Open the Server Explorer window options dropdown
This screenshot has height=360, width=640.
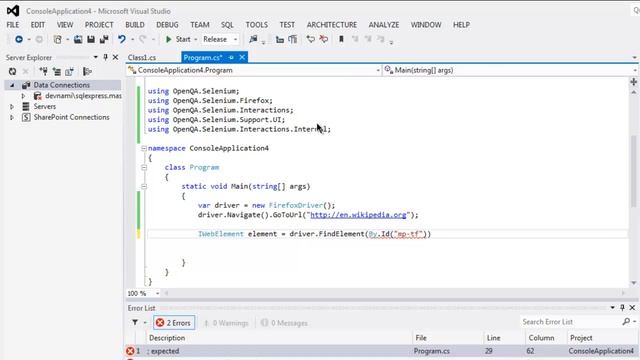coord(96,57)
